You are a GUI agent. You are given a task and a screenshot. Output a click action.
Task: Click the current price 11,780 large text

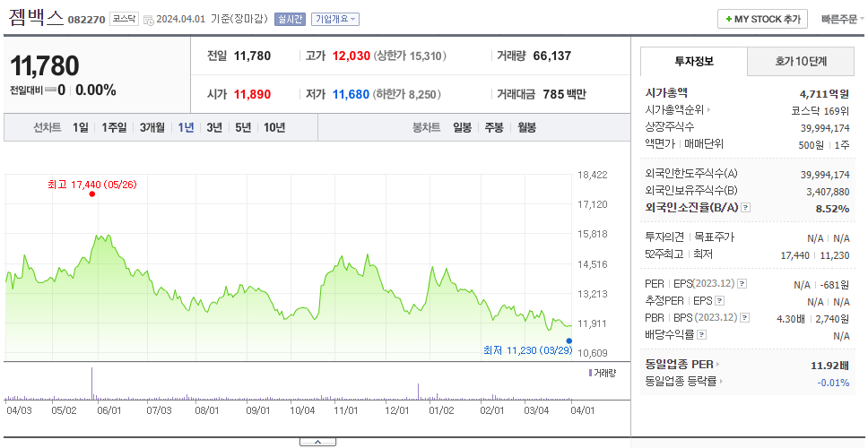click(x=45, y=65)
